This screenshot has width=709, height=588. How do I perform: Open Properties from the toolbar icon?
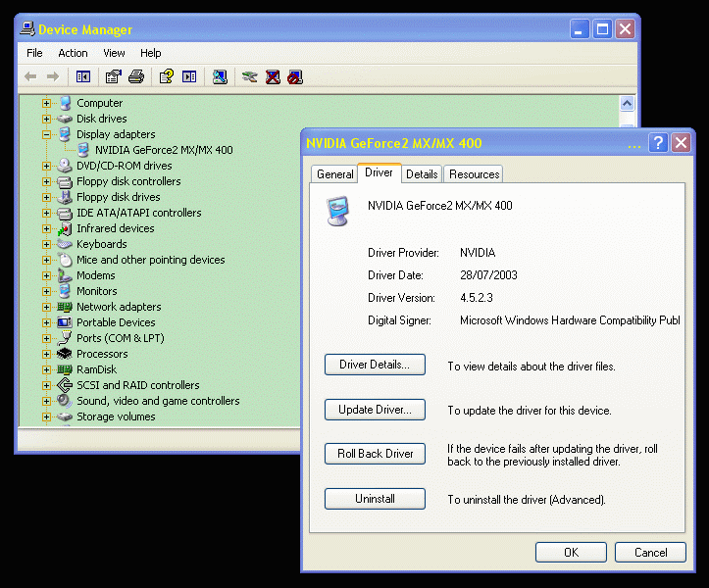tap(114, 76)
